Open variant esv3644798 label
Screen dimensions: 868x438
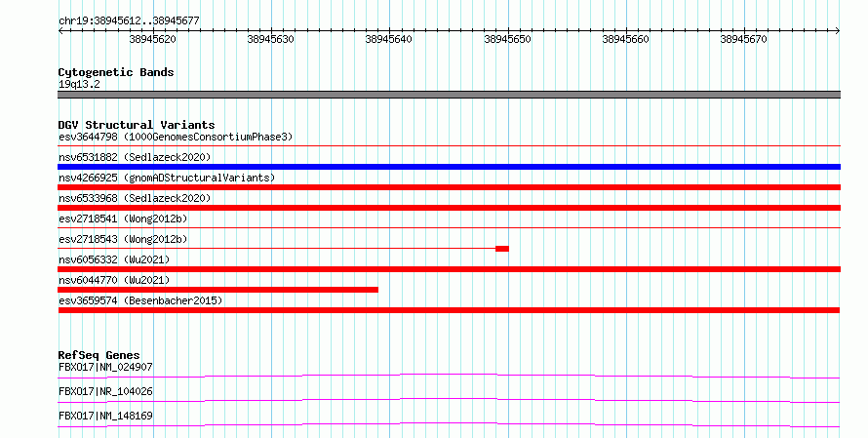(176, 137)
